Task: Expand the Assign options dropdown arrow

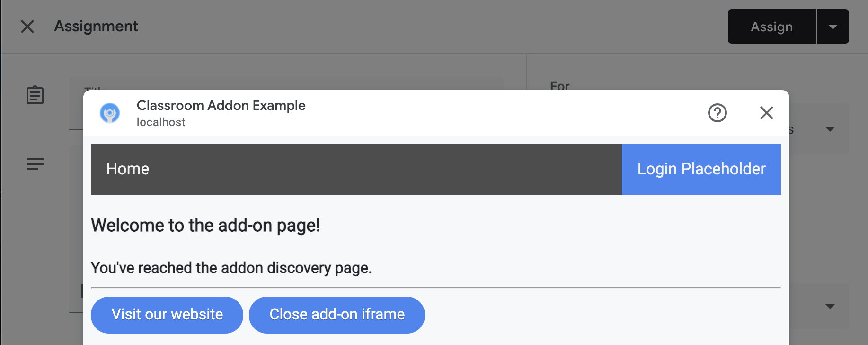Action: pos(833,27)
